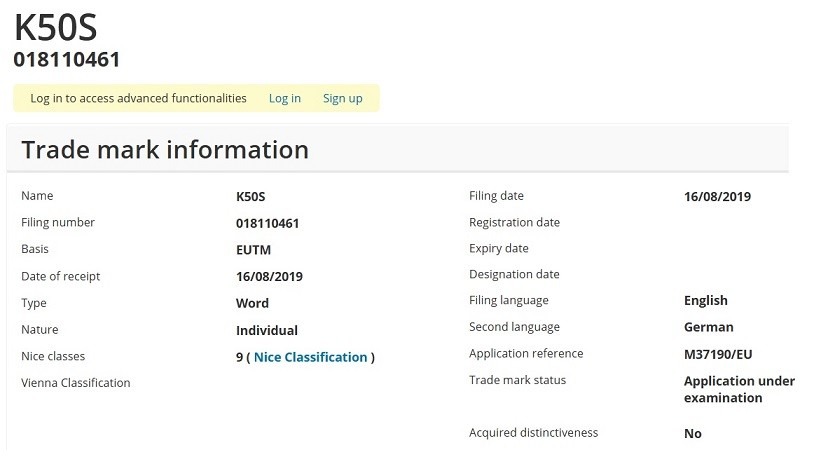Click the Log in link
The image size is (814, 450).
pyautogui.click(x=284, y=98)
